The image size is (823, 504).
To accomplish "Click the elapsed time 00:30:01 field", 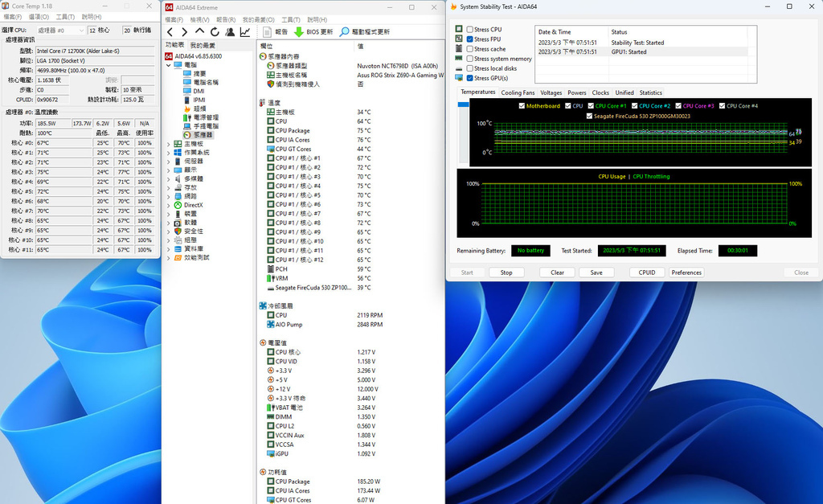I will 738,251.
